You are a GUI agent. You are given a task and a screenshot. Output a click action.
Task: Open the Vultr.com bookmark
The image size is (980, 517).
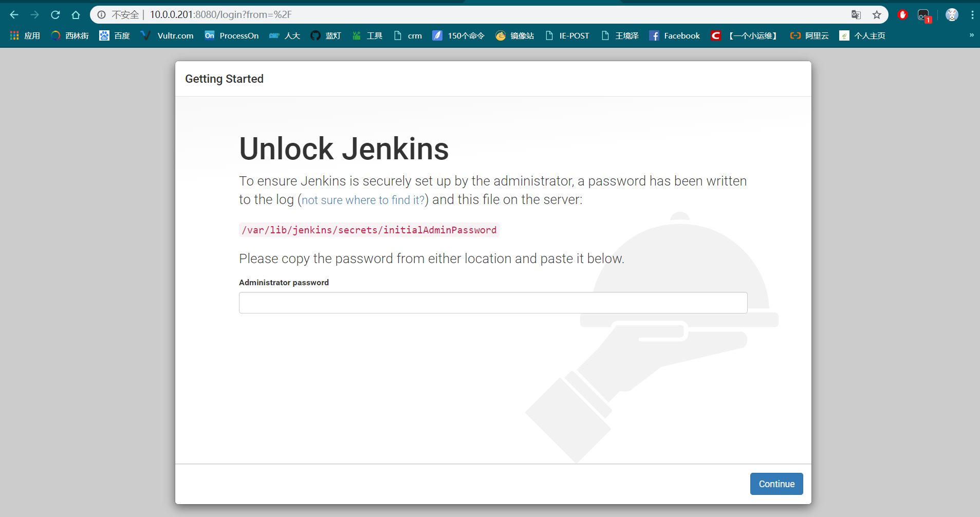167,35
